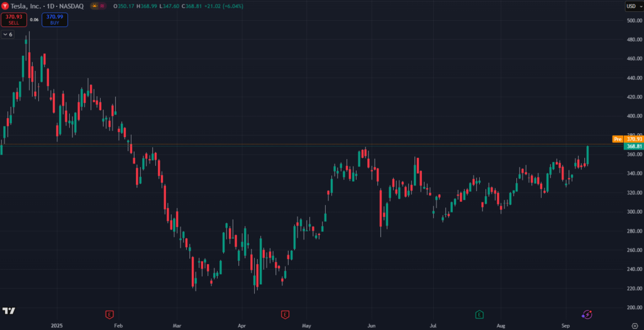Image resolution: width=644 pixels, height=330 pixels.
Task: Open chart settings gear at bottom right
Action: (x=635, y=326)
